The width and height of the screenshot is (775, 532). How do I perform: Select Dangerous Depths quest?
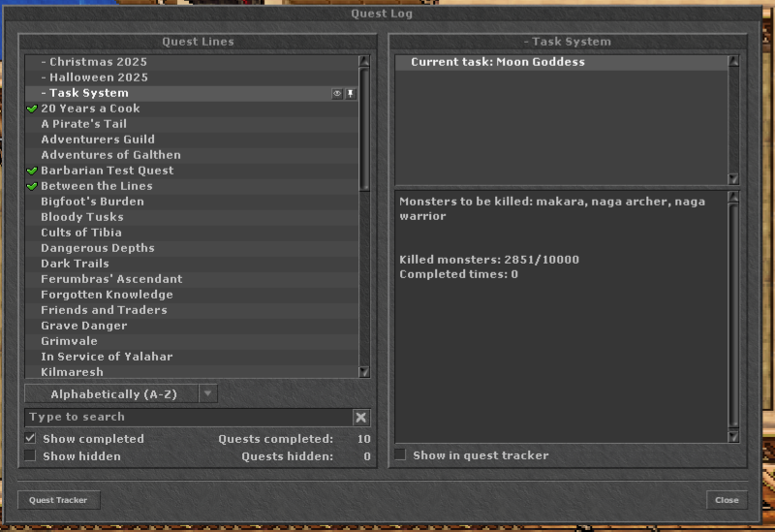point(192,248)
